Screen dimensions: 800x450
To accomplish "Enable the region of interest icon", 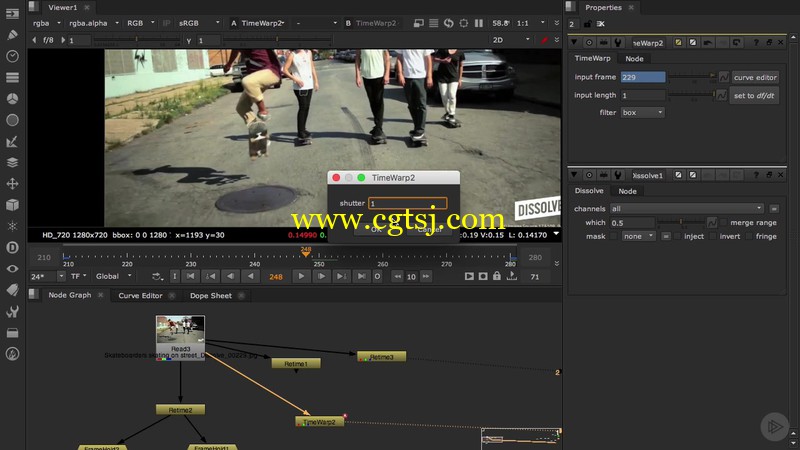I will tap(463, 23).
